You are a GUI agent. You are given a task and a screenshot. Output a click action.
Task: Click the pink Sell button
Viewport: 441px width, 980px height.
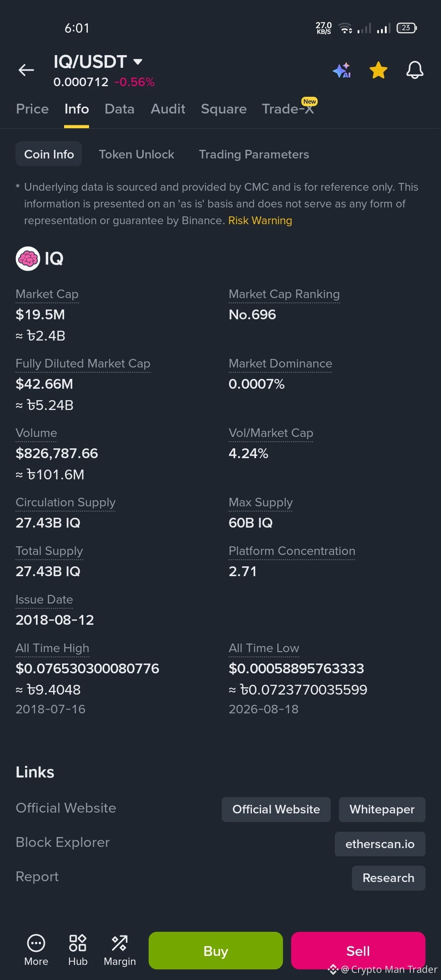pyautogui.click(x=358, y=951)
